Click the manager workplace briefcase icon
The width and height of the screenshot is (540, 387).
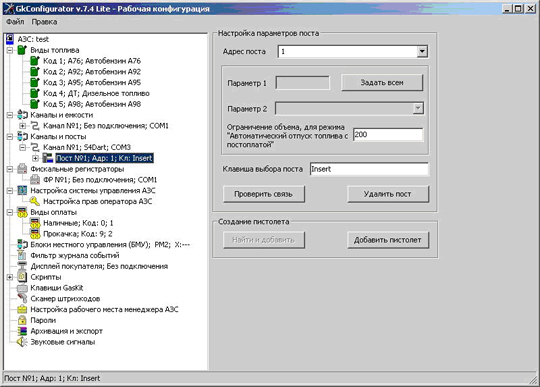[x=22, y=309]
